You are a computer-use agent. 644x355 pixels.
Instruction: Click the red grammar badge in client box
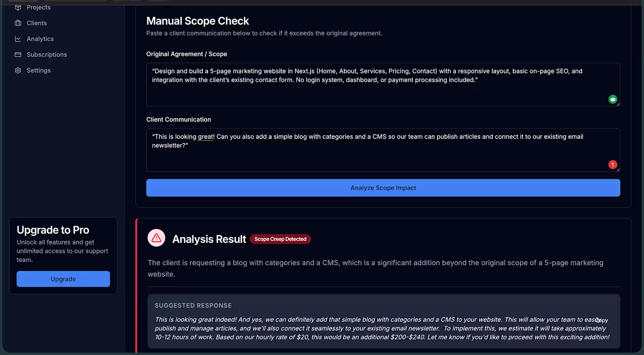click(613, 164)
